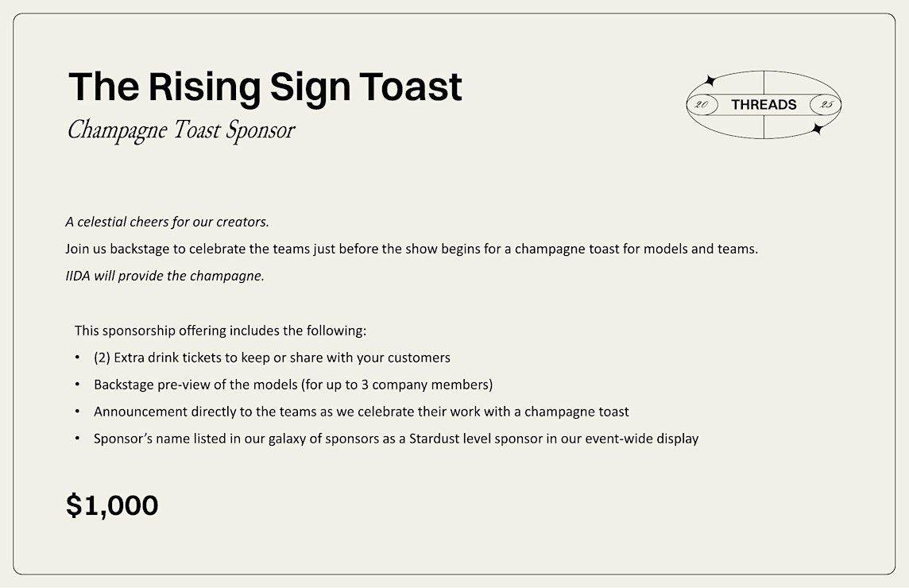Click the 'Announcement directly to the teams' bullet

362,412
